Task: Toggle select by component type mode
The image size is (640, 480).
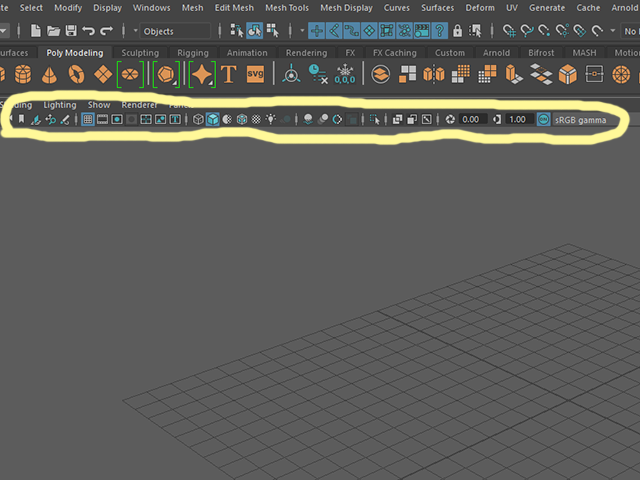Action: pyautogui.click(x=273, y=31)
